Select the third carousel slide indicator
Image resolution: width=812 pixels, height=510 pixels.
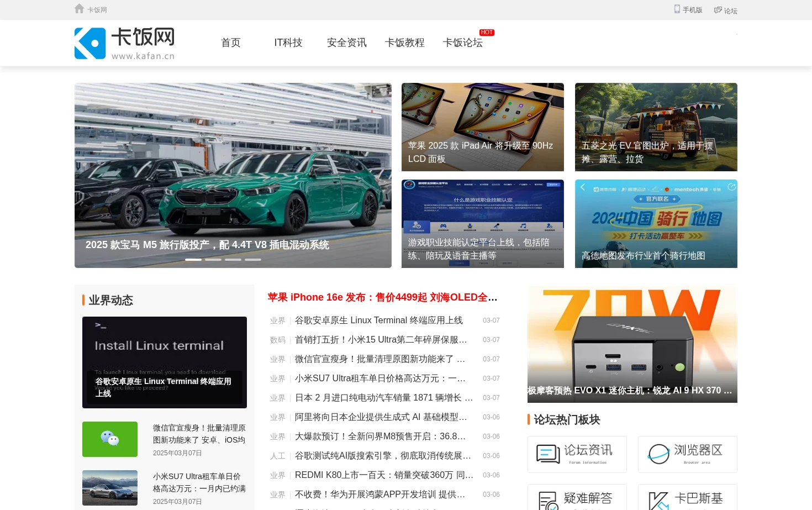[233, 259]
